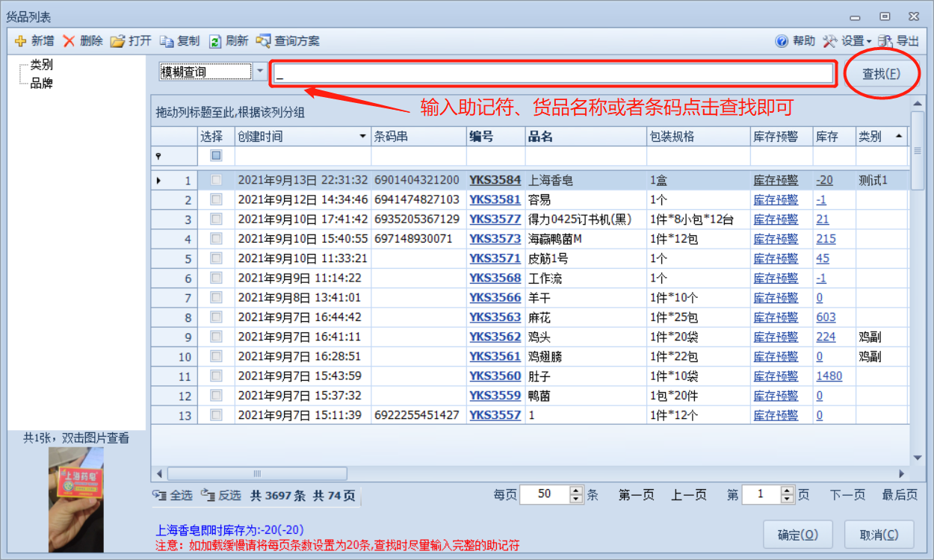Click the 类别 column header with sort arrow

pyautogui.click(x=882, y=137)
